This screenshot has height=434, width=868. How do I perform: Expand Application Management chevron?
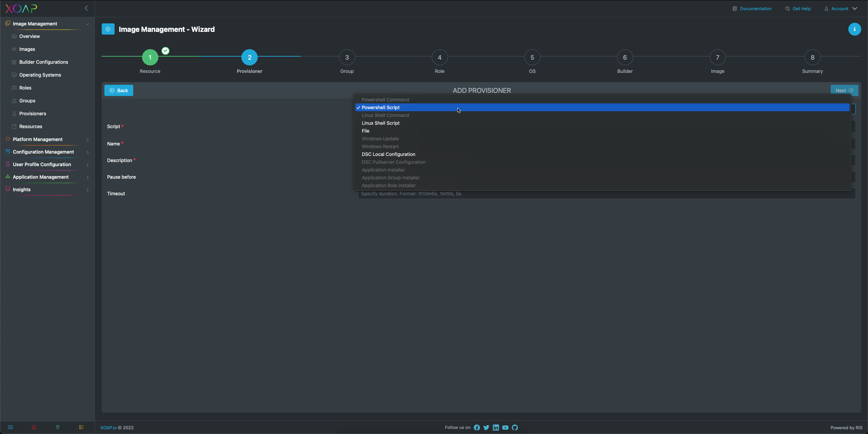(87, 177)
